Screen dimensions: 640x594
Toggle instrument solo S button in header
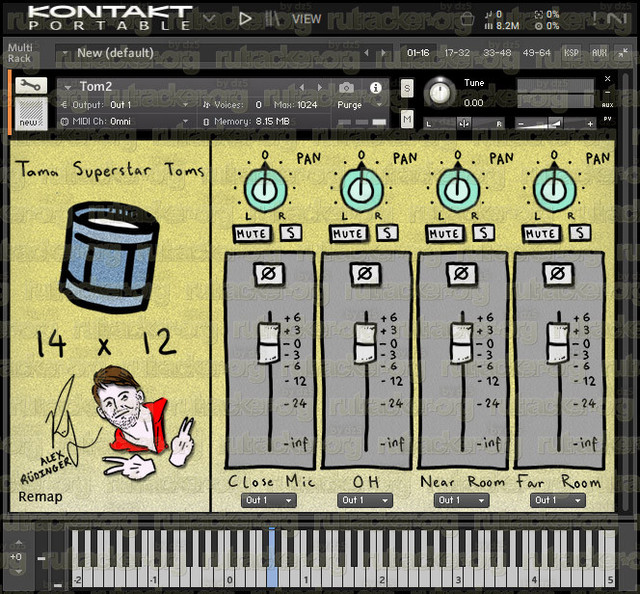click(x=407, y=88)
